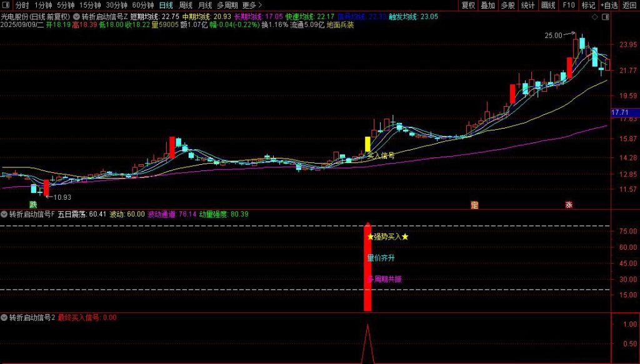Click the split-view icon at top-left

point(5,5)
